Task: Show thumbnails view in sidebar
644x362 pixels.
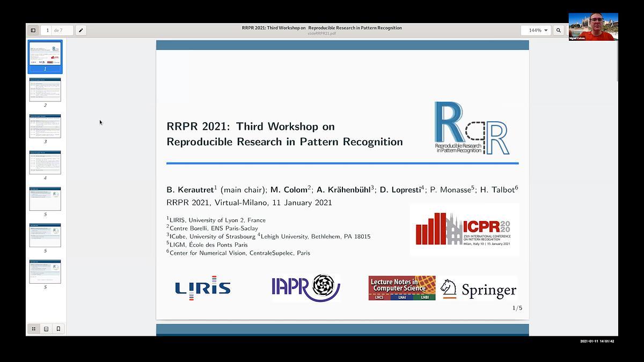Action: click(33, 329)
